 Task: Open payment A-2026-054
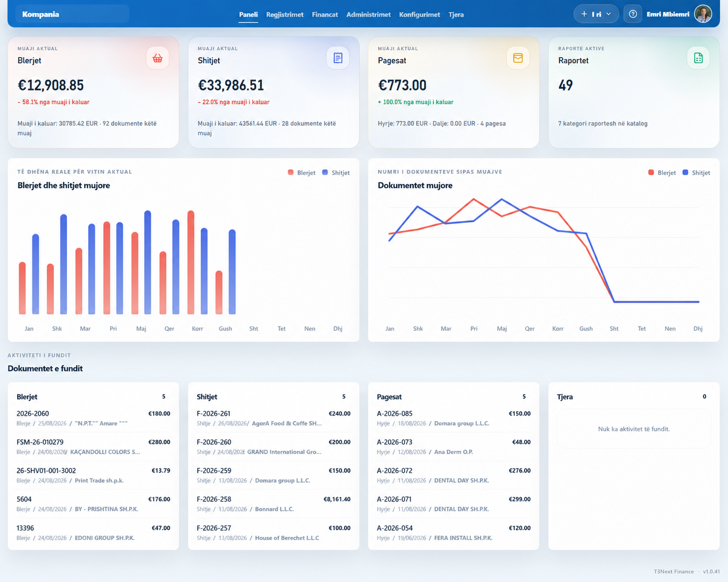pos(454,533)
